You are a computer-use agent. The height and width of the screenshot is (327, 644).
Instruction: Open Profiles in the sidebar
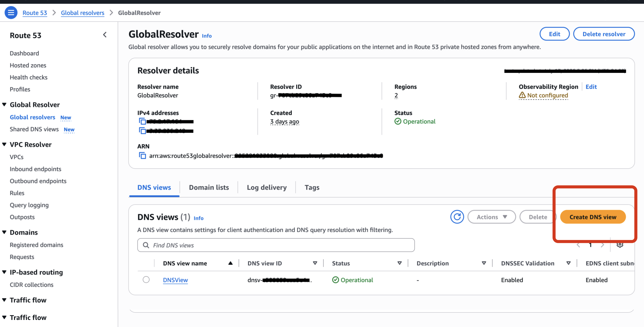20,89
